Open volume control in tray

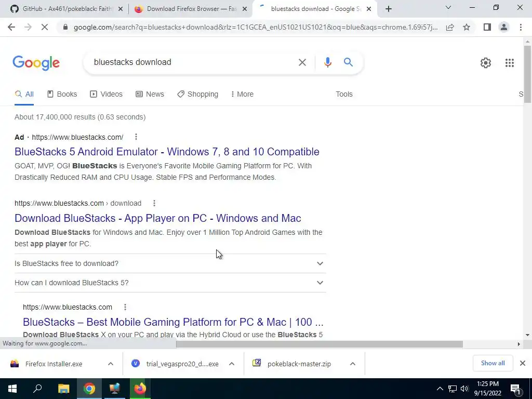pos(465,389)
